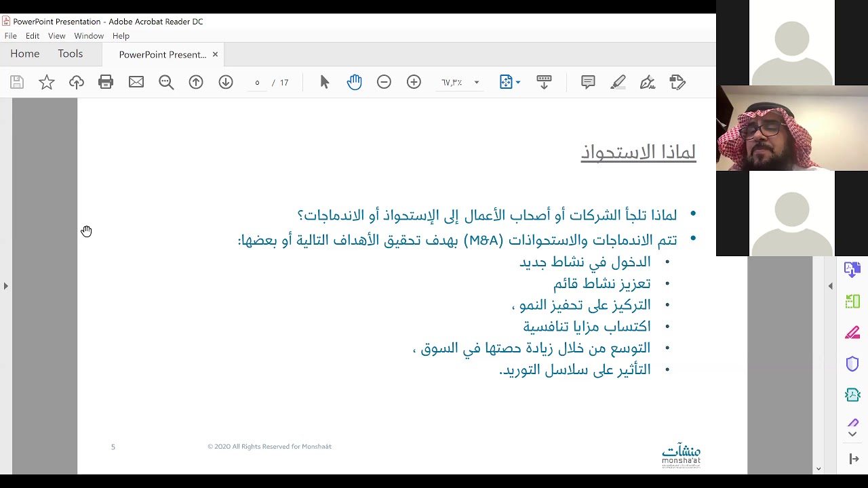
Task: Activate the Selection arrow tool
Action: (x=324, y=82)
